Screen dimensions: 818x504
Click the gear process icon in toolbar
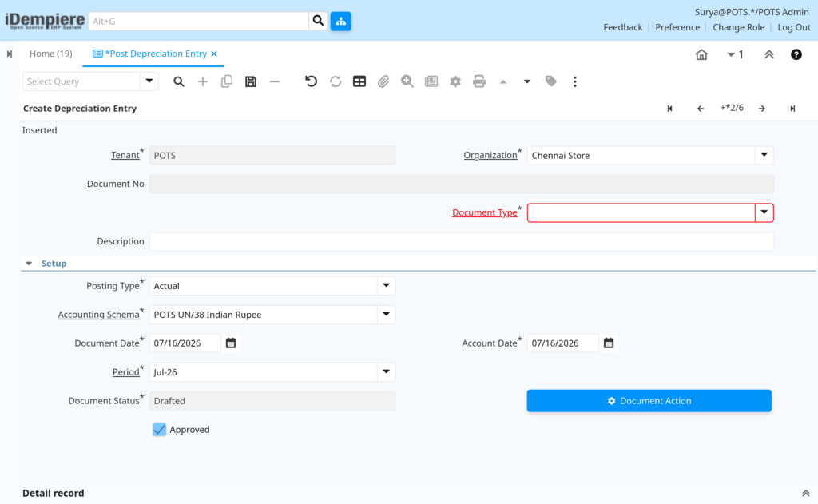[x=455, y=81]
